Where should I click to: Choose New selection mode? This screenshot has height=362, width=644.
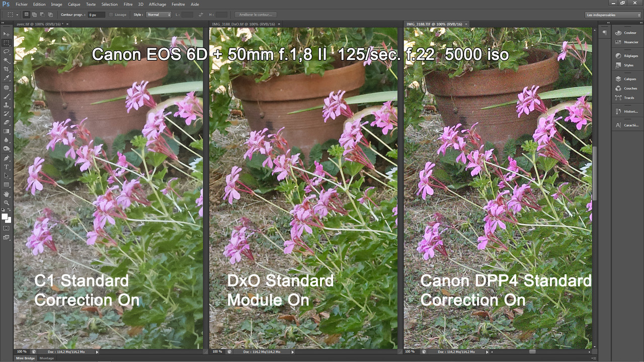[26, 15]
